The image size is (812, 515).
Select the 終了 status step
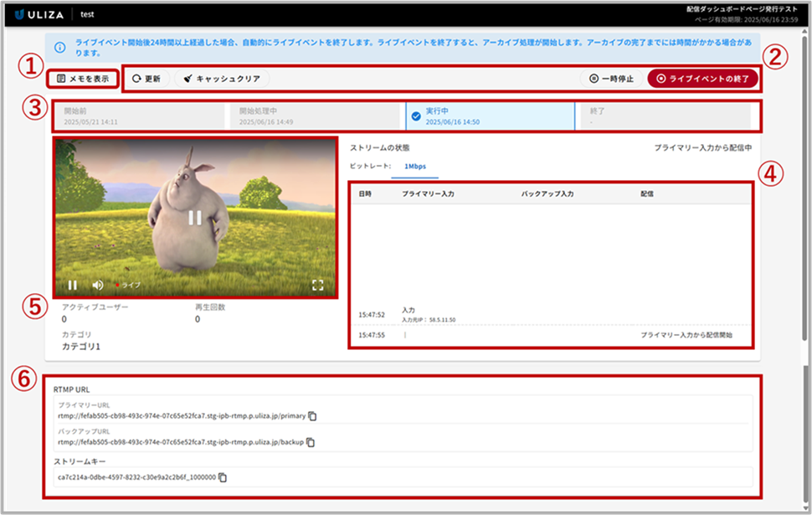click(x=666, y=116)
